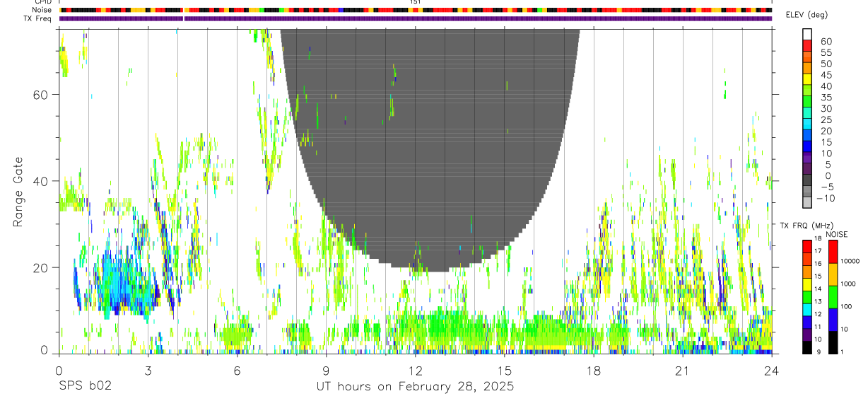The height and width of the screenshot is (401, 868).
Task: Click the '24' tick on the UT hours axis
Action: pyautogui.click(x=771, y=371)
